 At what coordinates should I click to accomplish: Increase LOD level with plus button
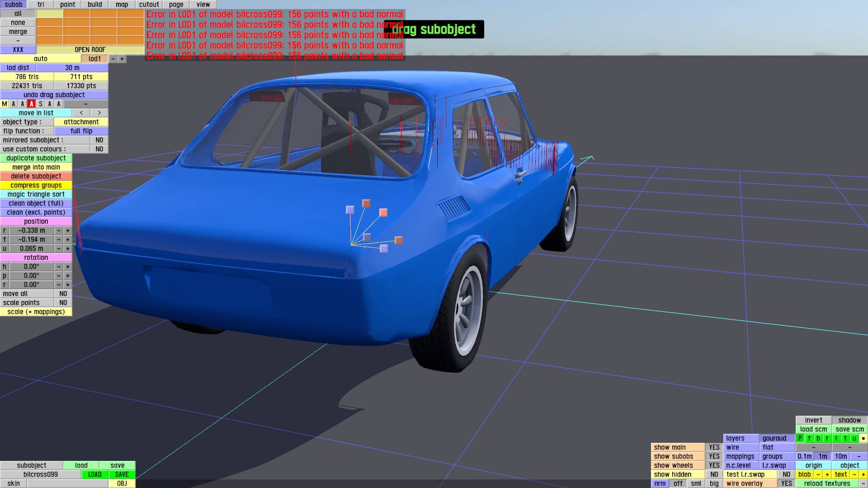click(122, 59)
